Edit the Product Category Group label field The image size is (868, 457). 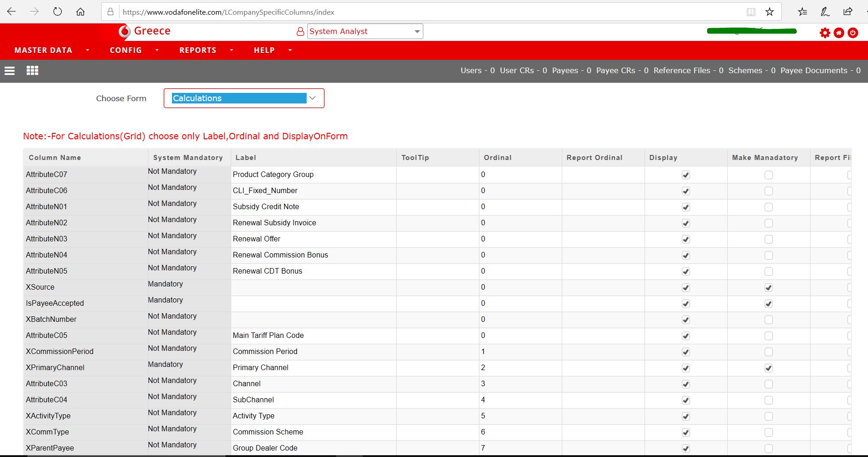[x=314, y=175]
